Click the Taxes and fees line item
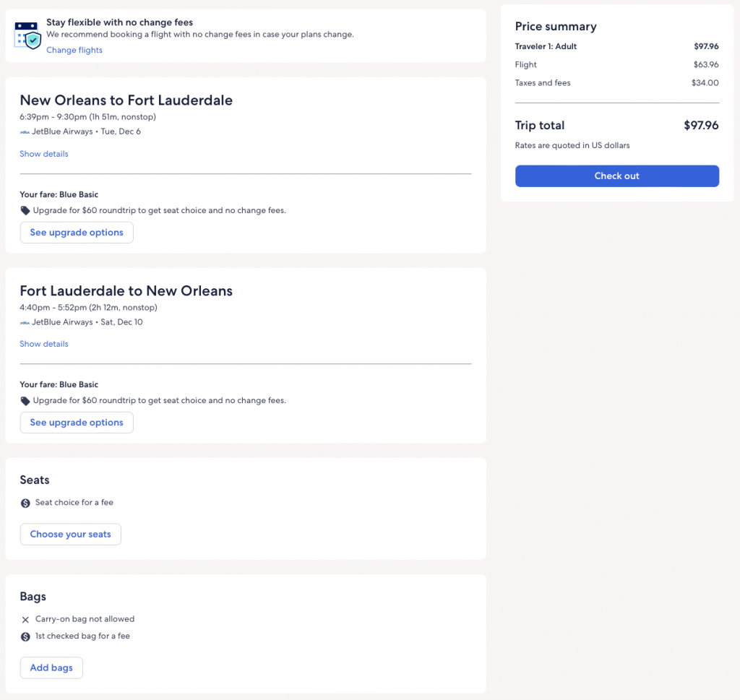This screenshot has width=740, height=700. point(543,83)
